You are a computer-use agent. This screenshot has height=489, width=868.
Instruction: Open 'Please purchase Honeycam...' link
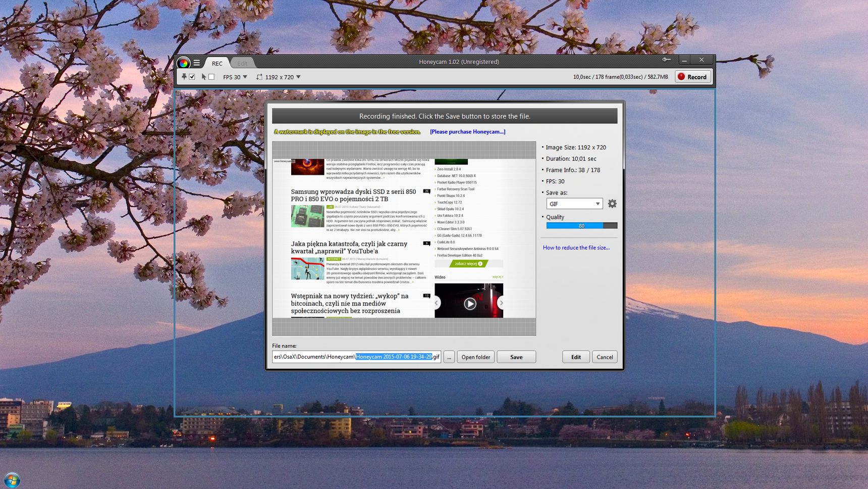467,132
